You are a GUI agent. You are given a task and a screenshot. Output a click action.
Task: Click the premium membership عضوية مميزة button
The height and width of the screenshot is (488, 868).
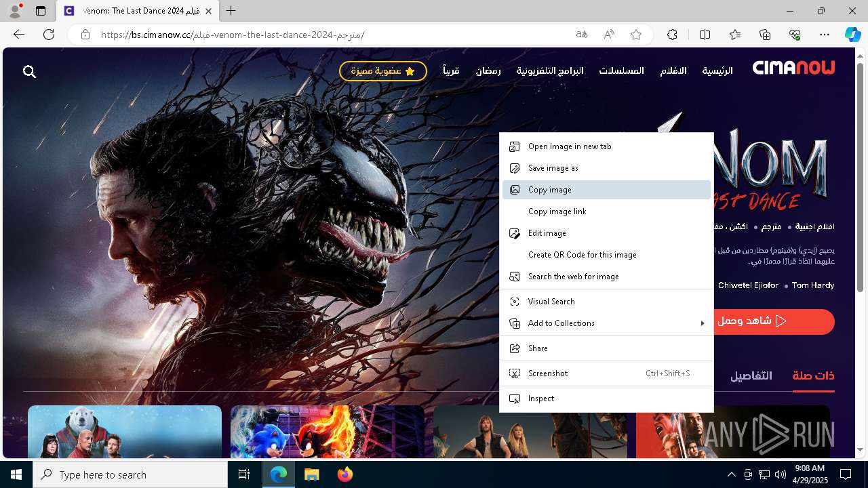click(x=383, y=71)
